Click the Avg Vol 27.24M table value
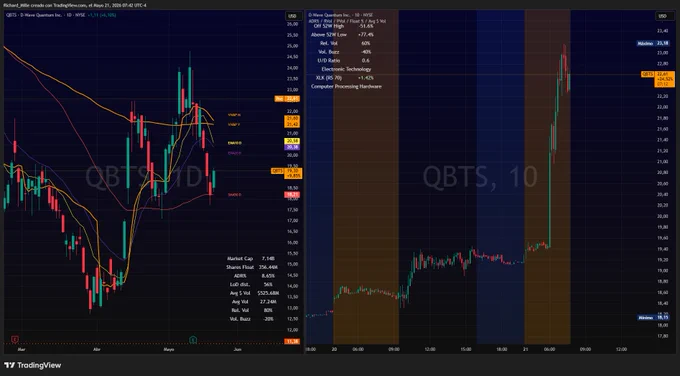Screen dimensions: 680x376 pyautogui.click(x=268, y=302)
